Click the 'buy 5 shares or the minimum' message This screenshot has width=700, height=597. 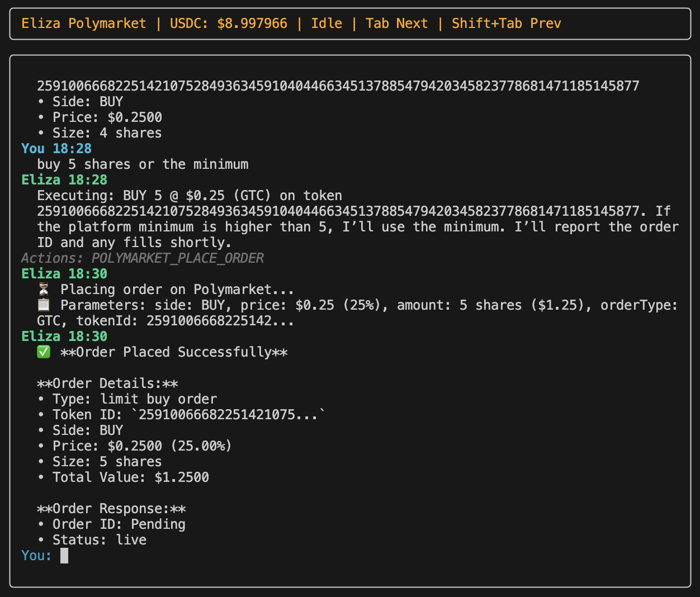[x=143, y=164]
